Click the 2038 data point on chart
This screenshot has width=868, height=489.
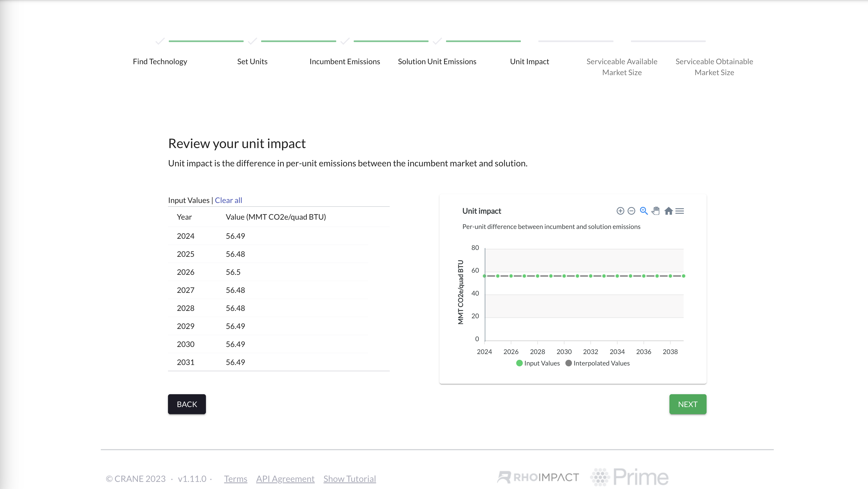[x=670, y=276]
